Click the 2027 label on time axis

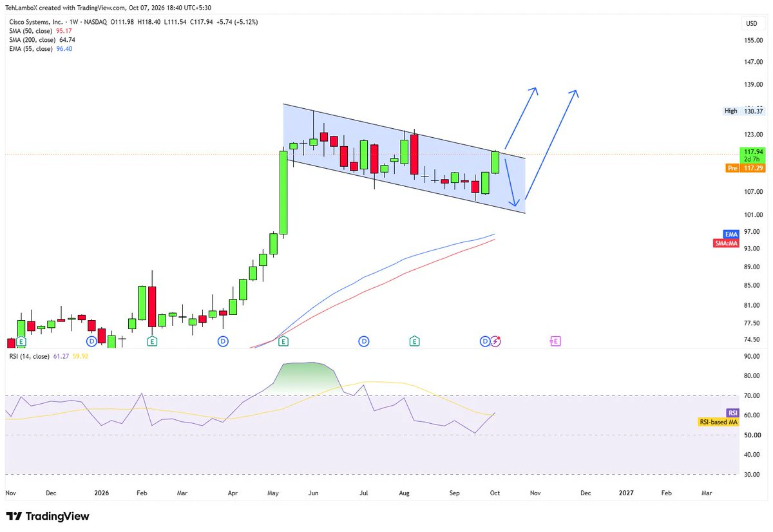tap(626, 493)
